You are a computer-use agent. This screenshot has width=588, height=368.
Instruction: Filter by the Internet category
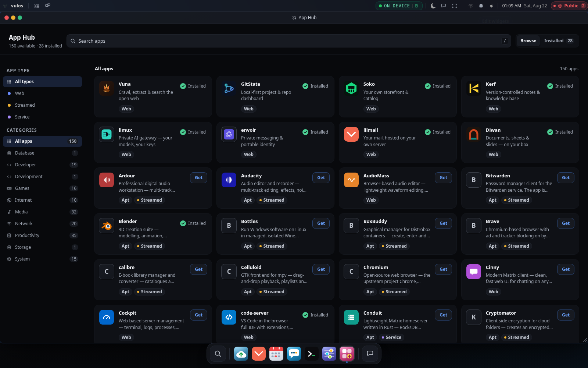point(42,200)
